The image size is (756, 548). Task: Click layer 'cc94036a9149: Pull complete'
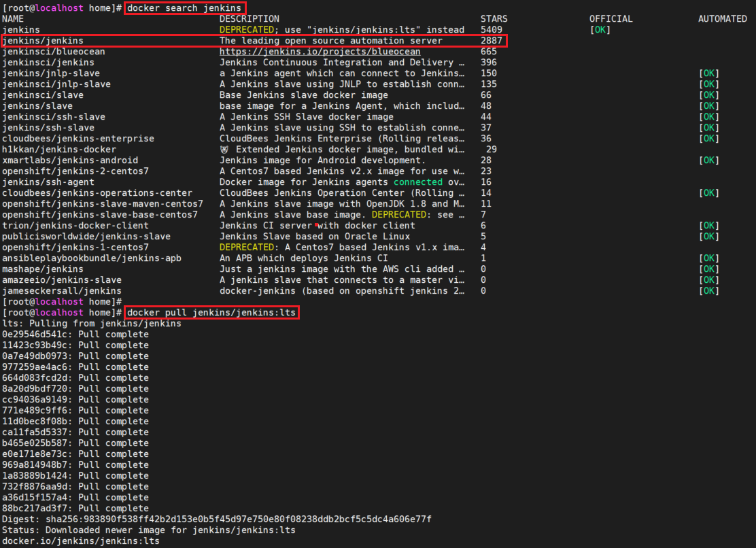[x=75, y=400]
